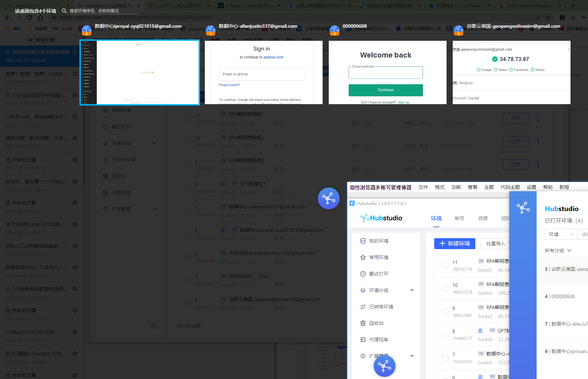Click the search magnifier icon in the environment switcher
Screen dimensions: 588x379
(x=64, y=11)
